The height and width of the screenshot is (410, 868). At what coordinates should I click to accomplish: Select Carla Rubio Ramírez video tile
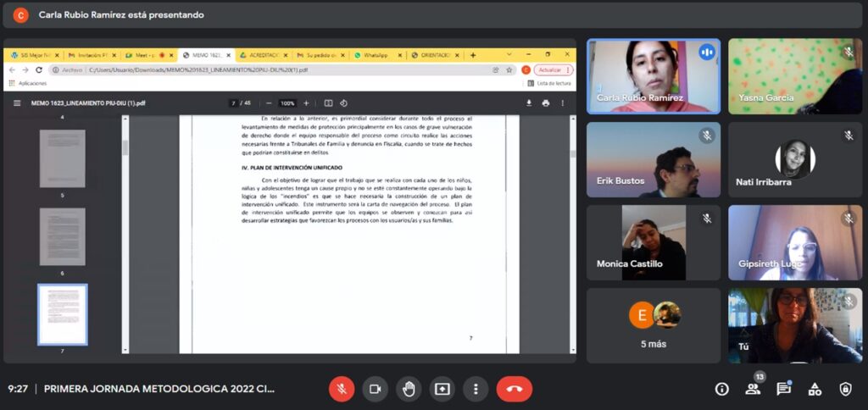(653, 76)
